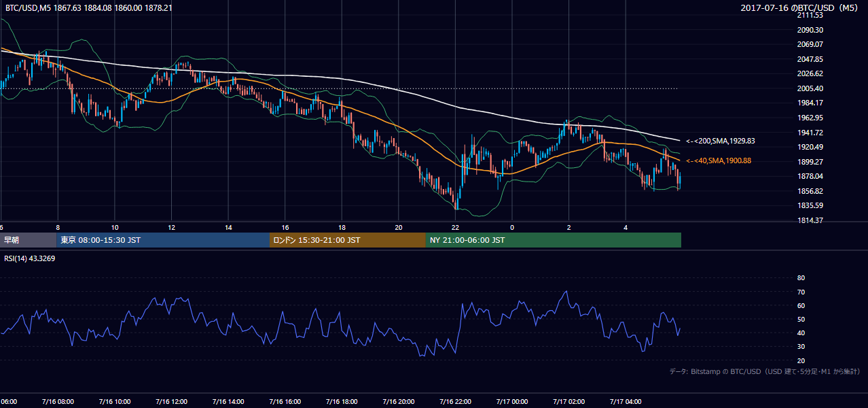
Task: Click the 7/17 00:00 time label
Action: coord(511,402)
